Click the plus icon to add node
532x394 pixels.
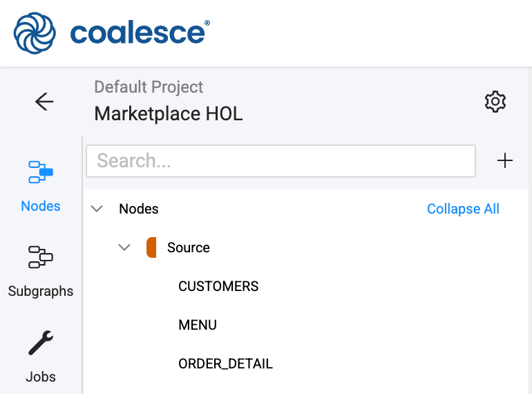click(505, 161)
